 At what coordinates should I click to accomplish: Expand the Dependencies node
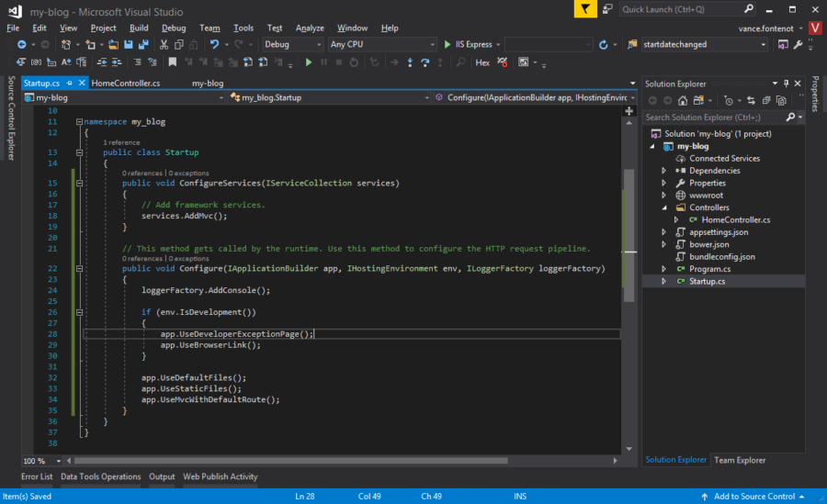pyautogui.click(x=664, y=171)
